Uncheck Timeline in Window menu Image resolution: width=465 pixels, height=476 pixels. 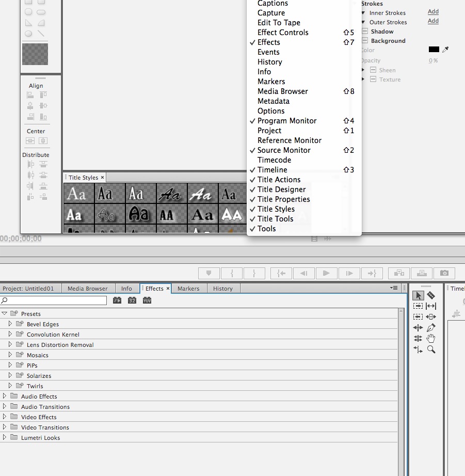(x=304, y=170)
